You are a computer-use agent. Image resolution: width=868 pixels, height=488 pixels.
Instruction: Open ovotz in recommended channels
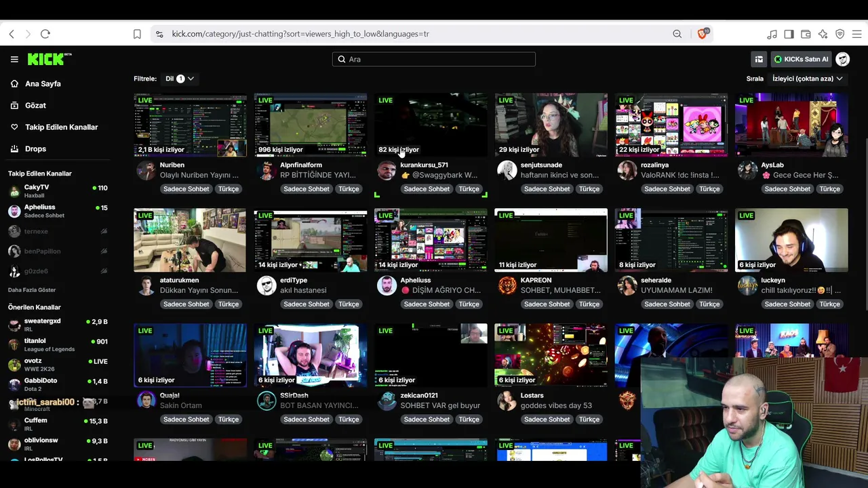(58, 365)
